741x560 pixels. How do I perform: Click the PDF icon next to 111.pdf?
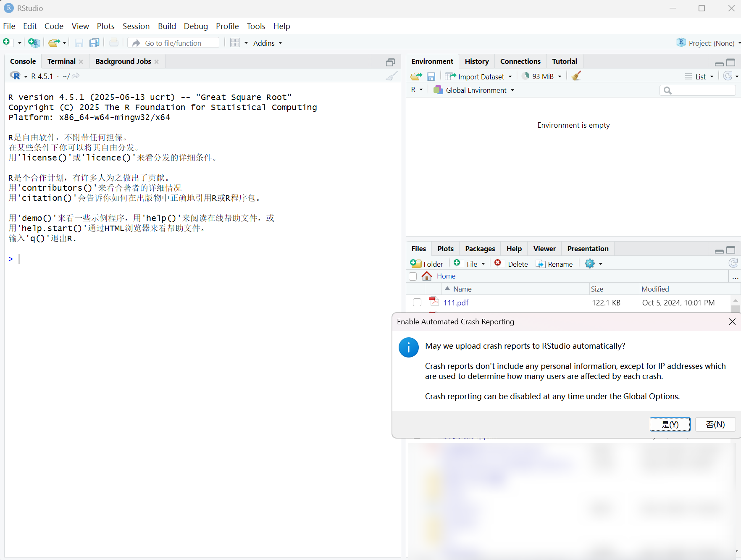(x=434, y=302)
